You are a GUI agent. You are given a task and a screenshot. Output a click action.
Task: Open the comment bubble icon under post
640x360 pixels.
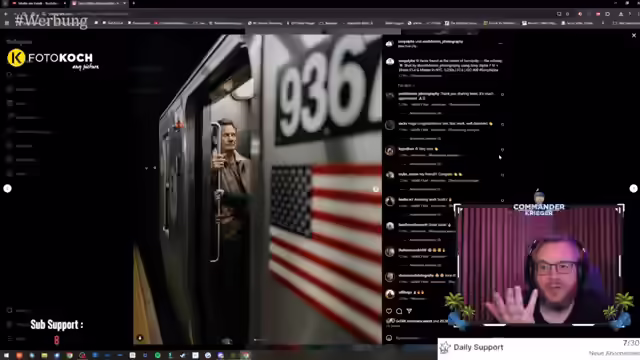coord(399,311)
